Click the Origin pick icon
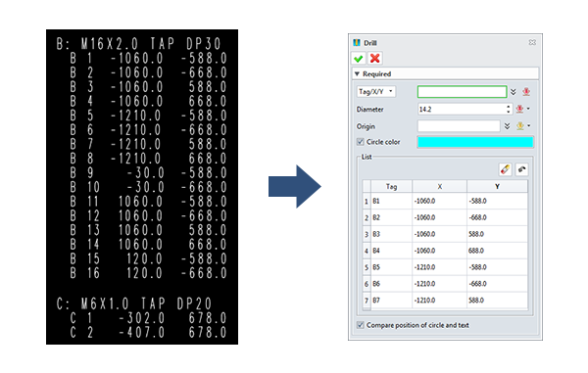Screen dimensions: 588x373 click(x=520, y=126)
